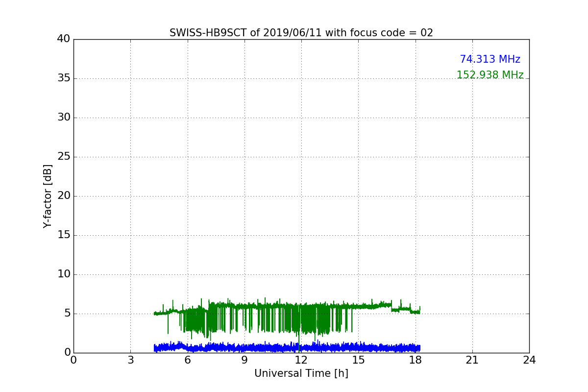Click x-axis tick label 6
The height and width of the screenshot is (392, 588).
187,360
